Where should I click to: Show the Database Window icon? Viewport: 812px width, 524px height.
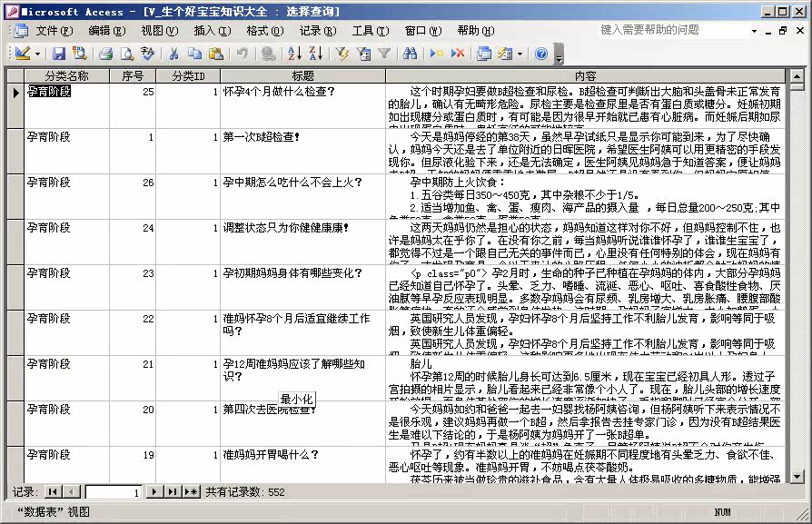[x=484, y=54]
